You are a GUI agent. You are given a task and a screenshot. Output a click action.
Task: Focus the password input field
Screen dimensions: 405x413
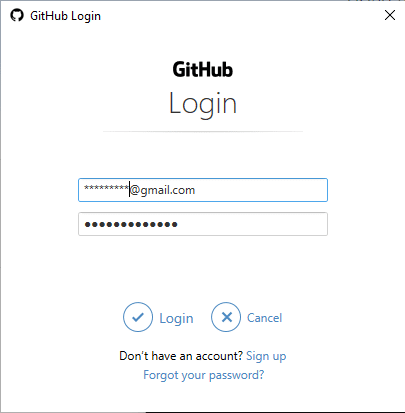tap(203, 224)
